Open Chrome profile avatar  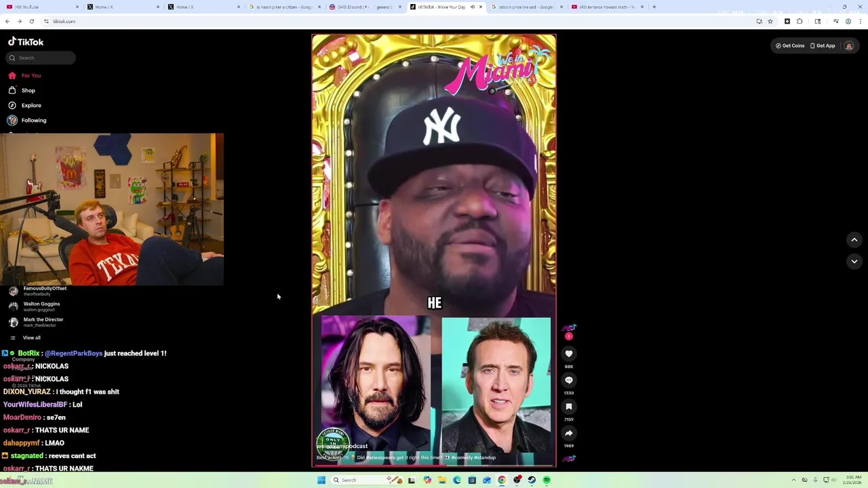(848, 21)
